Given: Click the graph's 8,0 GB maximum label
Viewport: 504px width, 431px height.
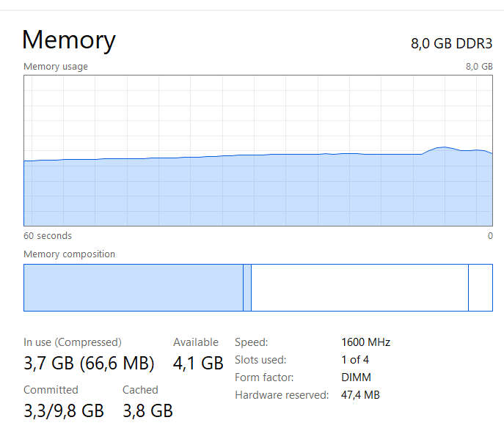Looking at the screenshot, I should pyautogui.click(x=479, y=67).
